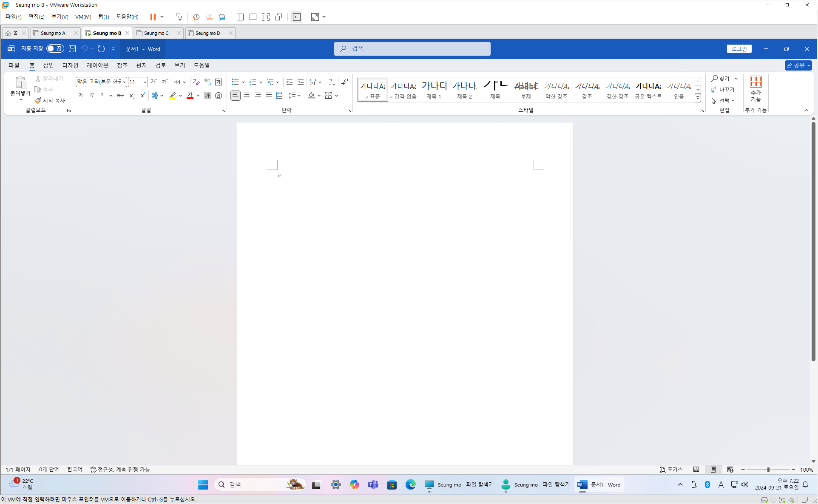Toggle the web layout view in status bar
Screen dimensions: 818x504
[x=730, y=470]
